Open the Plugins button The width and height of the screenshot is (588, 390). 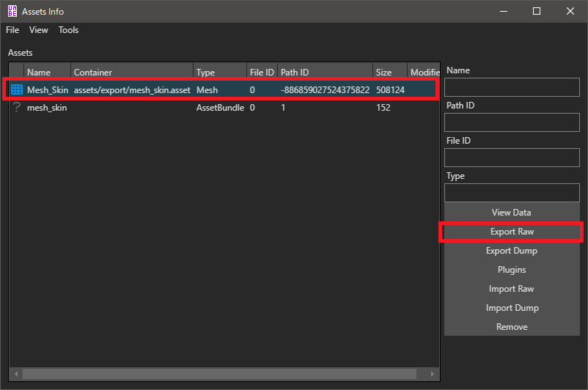click(x=512, y=270)
